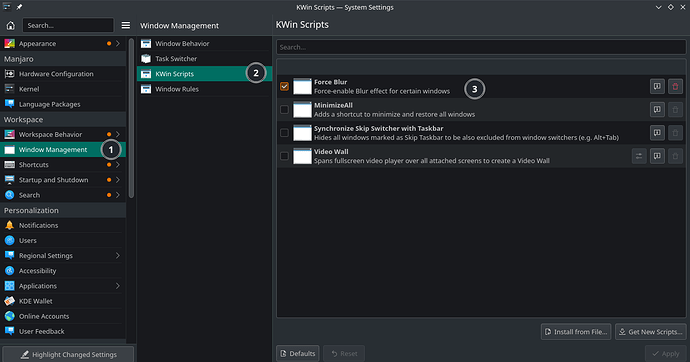Focus the KWin Scripts search field

tap(481, 47)
